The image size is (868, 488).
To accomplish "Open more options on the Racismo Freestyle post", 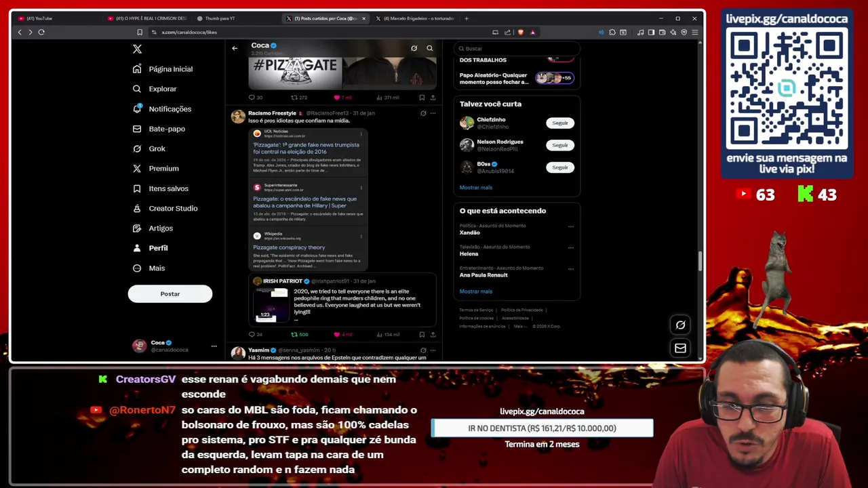I will [x=433, y=113].
